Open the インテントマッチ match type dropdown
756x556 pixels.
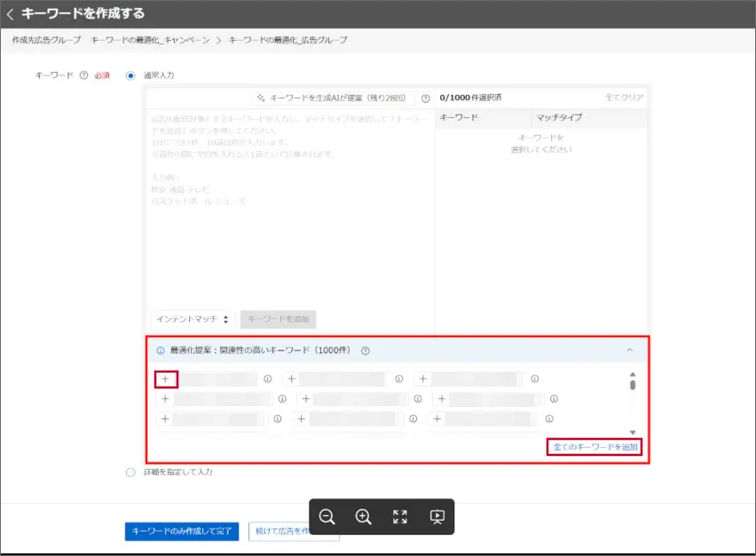(193, 319)
